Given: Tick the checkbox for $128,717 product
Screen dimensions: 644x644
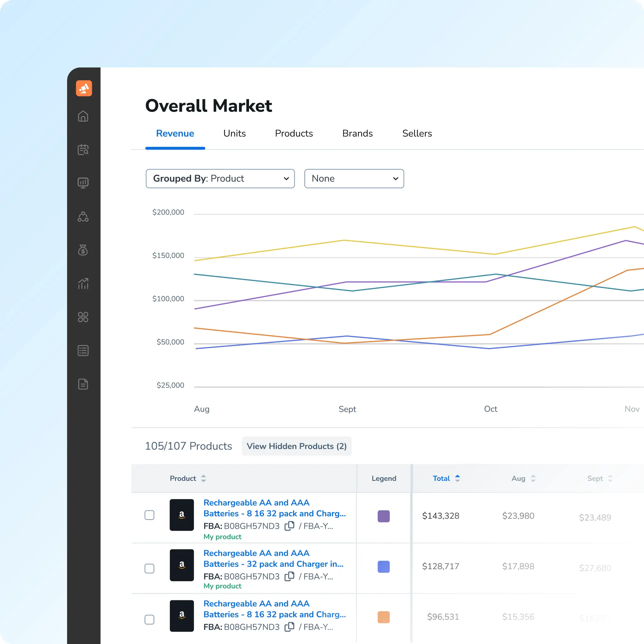Looking at the screenshot, I should tap(149, 568).
